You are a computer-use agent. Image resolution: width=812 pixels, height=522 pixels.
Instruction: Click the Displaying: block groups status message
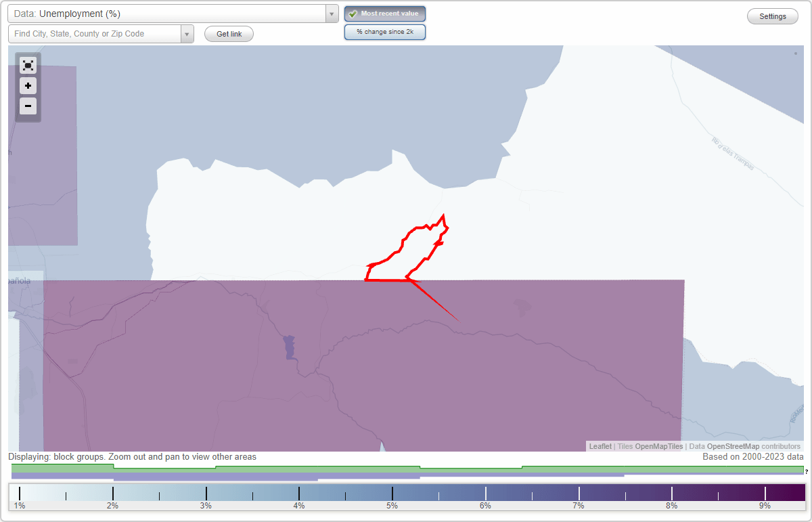(133, 457)
